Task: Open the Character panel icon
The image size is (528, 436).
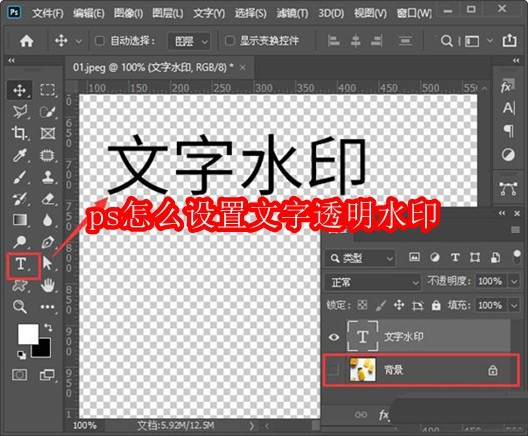Action: pyautogui.click(x=508, y=108)
